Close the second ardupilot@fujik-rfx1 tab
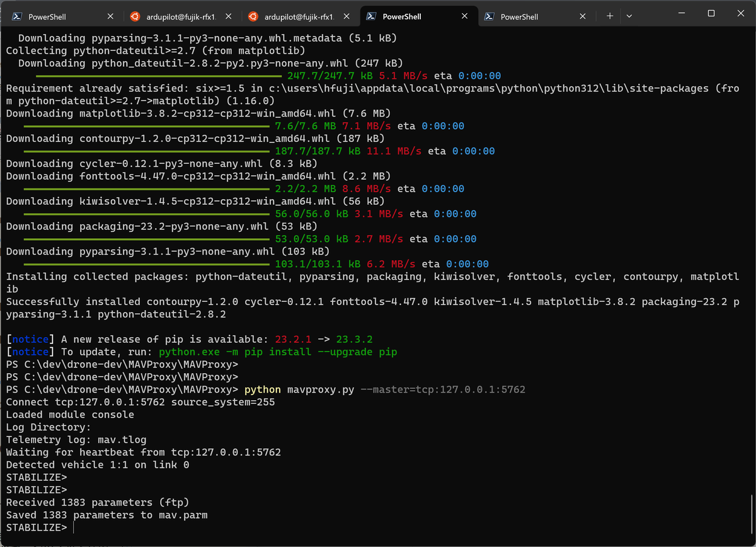Image resolution: width=756 pixels, height=547 pixels. click(346, 17)
